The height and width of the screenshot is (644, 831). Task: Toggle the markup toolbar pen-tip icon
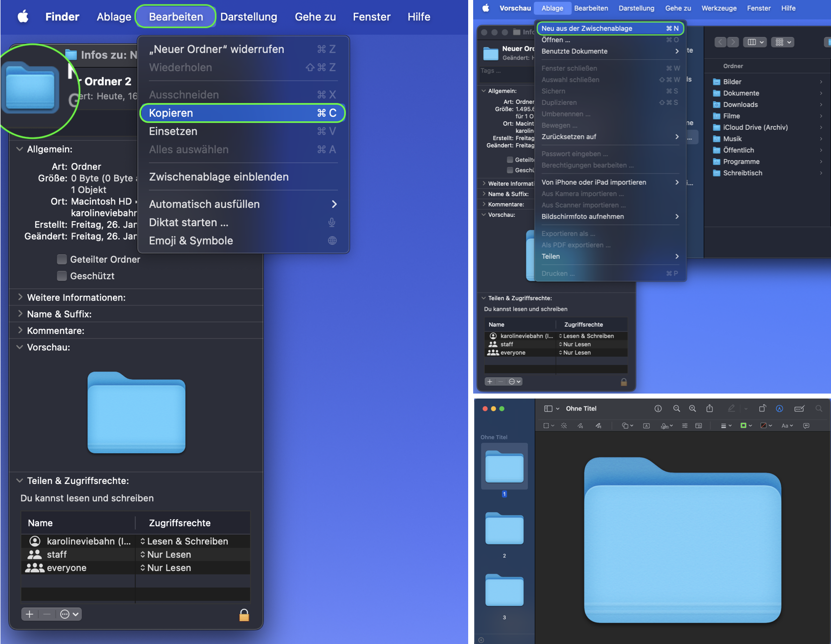(779, 408)
